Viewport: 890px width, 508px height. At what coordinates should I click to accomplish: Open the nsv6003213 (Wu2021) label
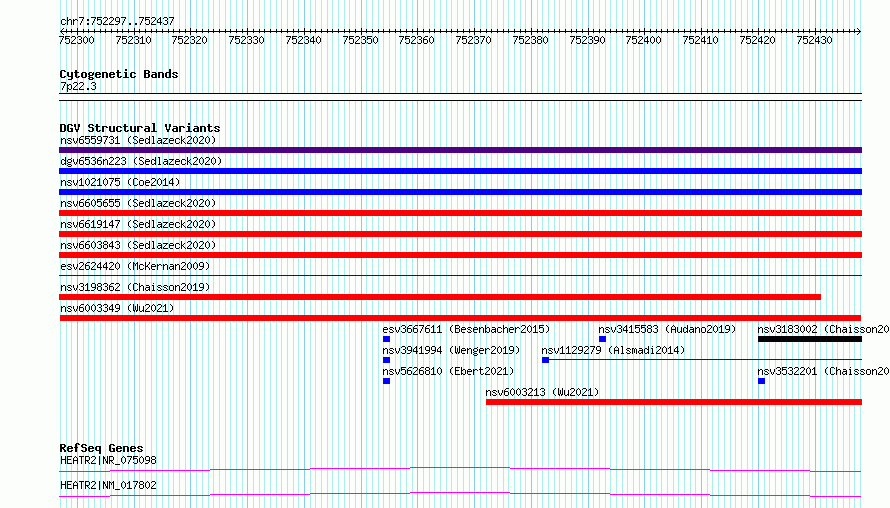pyautogui.click(x=542, y=392)
